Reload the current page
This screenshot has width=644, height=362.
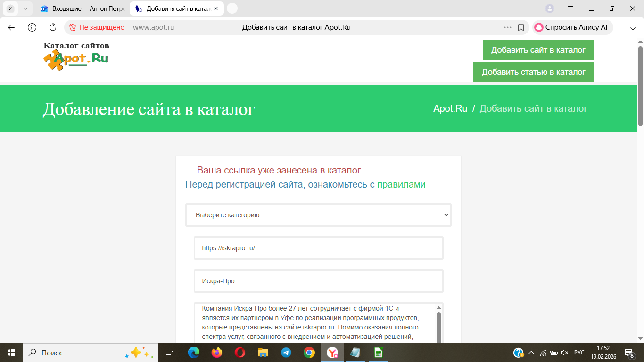coord(53,27)
